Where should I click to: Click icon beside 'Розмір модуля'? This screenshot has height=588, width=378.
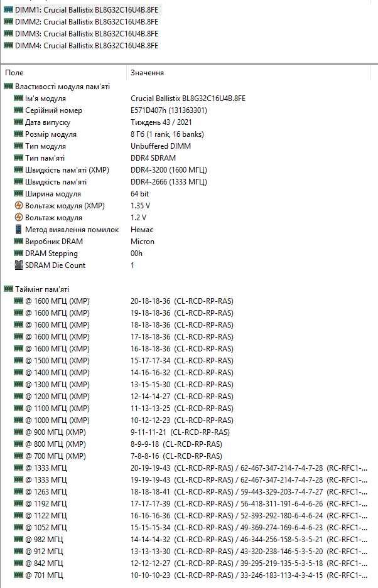(x=18, y=134)
